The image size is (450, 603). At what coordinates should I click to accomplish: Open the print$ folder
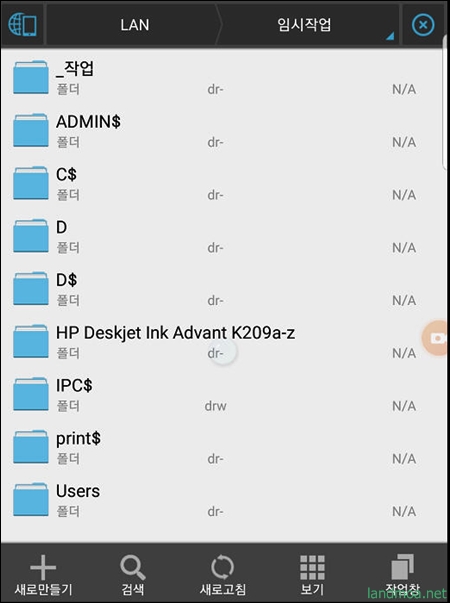click(222, 447)
